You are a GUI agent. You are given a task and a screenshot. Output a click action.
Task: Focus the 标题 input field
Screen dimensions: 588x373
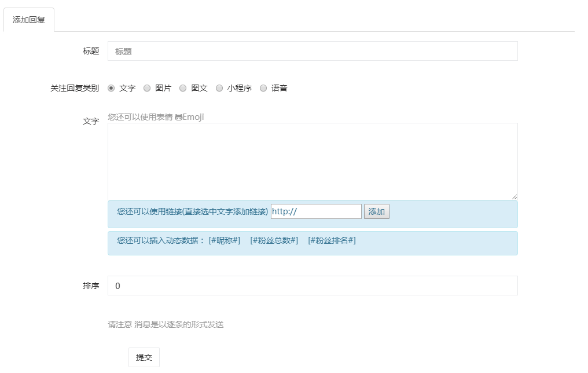click(313, 51)
